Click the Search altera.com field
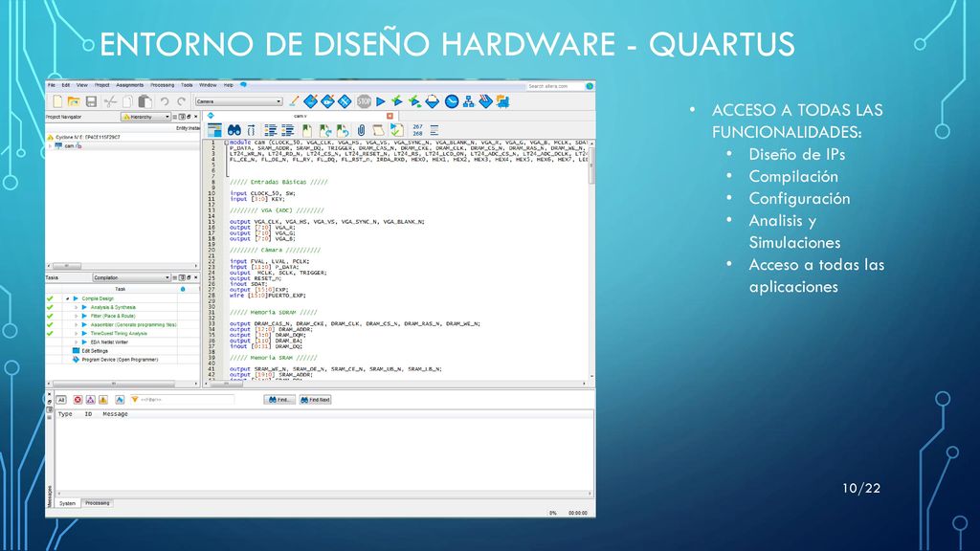Image resolution: width=980 pixels, height=551 pixels. pos(555,86)
